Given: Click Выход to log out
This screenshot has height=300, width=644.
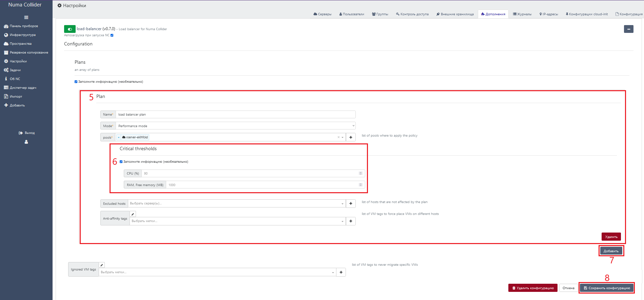Looking at the screenshot, I should [26, 133].
